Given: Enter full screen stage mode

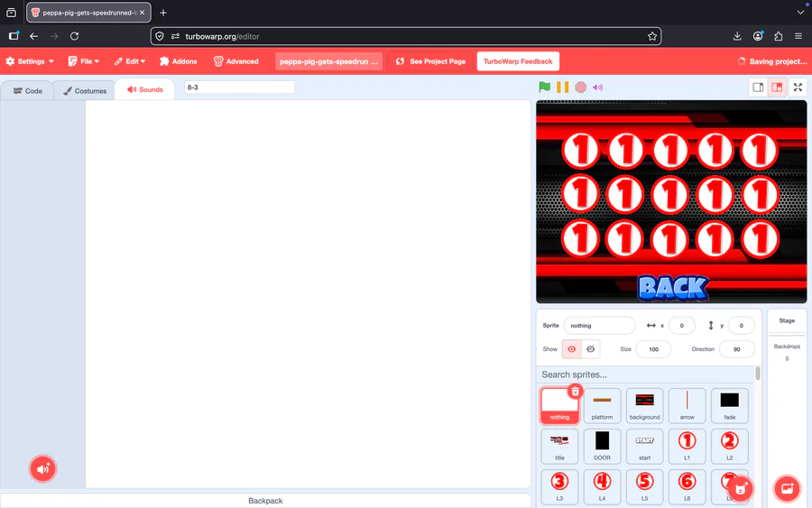Looking at the screenshot, I should [x=798, y=88].
